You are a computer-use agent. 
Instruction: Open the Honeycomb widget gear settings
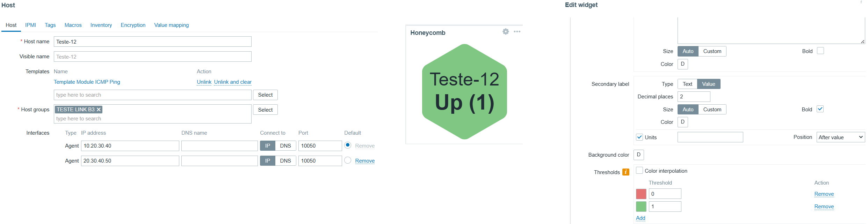coord(506,31)
